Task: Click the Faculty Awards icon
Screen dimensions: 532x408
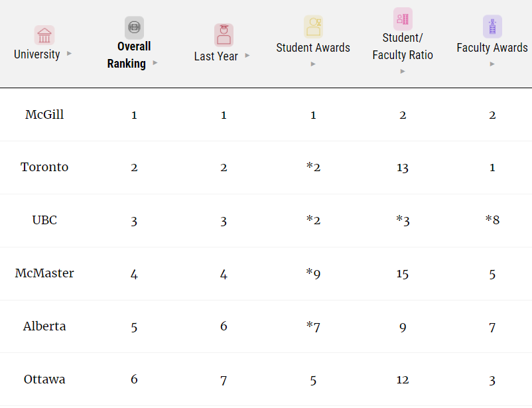Action: pos(492,27)
